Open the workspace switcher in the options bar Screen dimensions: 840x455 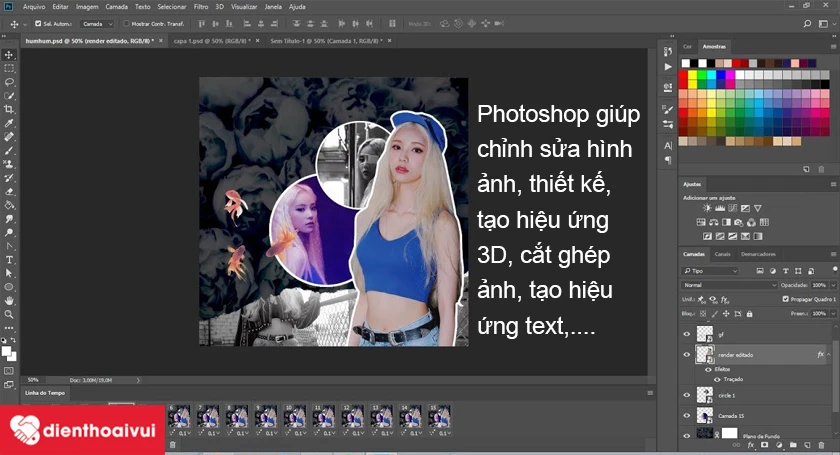(x=824, y=24)
